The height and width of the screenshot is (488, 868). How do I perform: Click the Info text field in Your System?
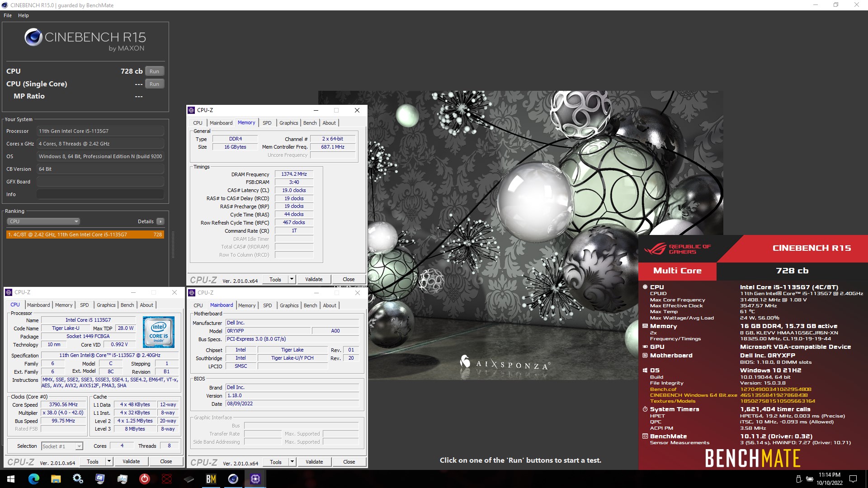coord(100,194)
